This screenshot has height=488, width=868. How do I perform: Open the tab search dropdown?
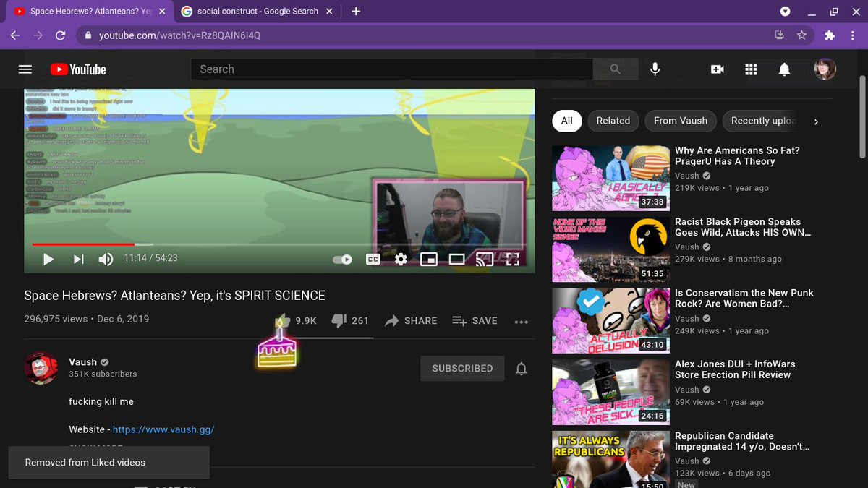tap(786, 12)
